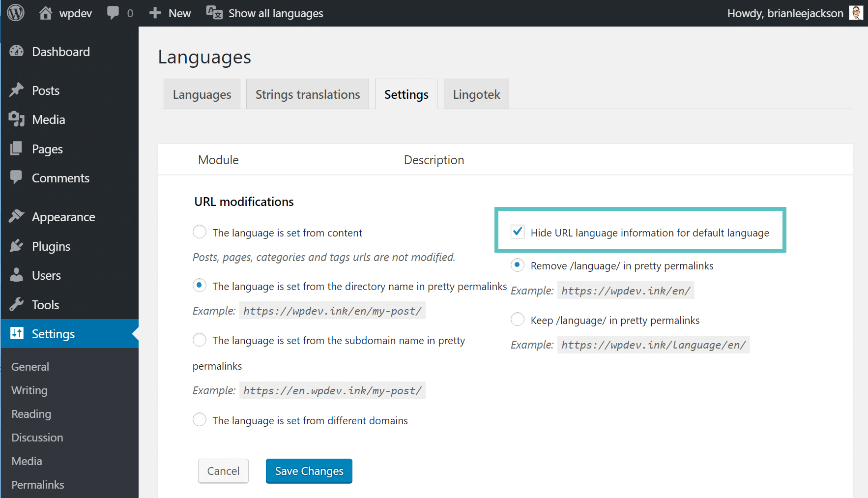This screenshot has width=868, height=498.
Task: Open Permalinks settings link
Action: click(37, 484)
